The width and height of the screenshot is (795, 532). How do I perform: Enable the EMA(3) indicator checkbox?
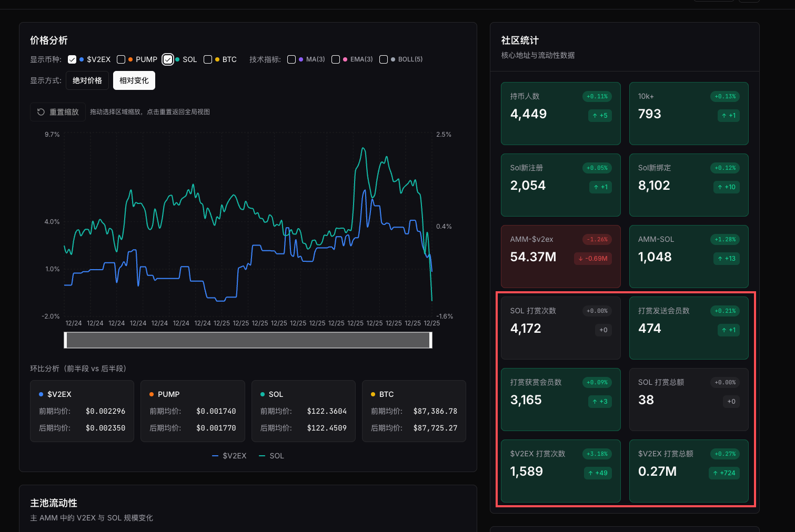(x=336, y=59)
